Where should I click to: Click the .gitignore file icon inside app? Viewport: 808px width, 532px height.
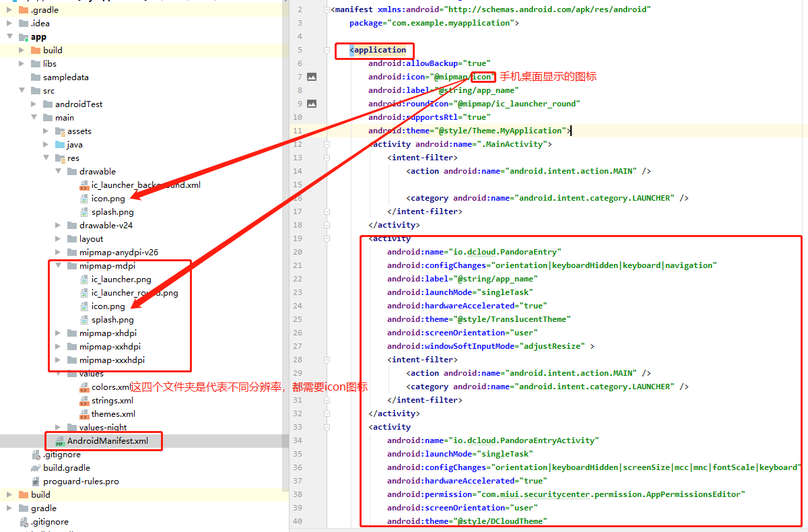(x=36, y=455)
